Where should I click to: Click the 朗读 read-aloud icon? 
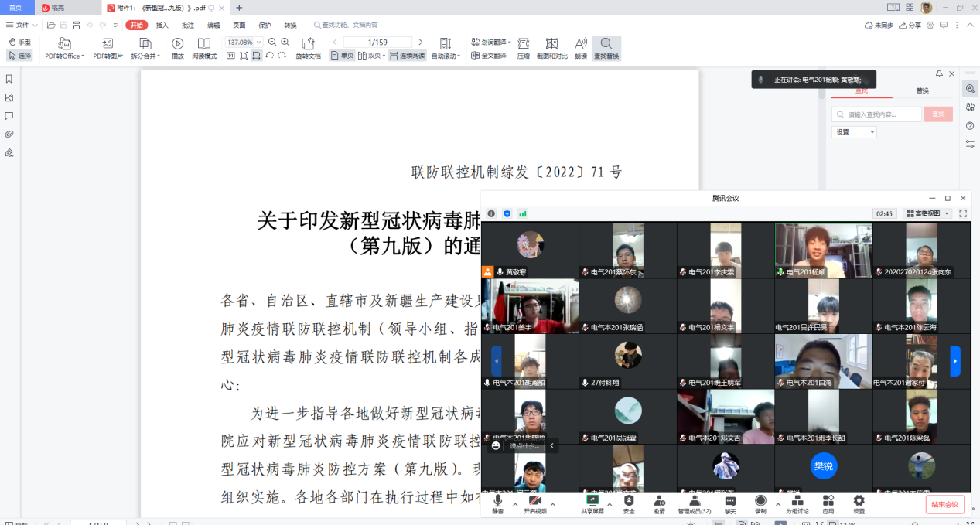[x=581, y=43]
